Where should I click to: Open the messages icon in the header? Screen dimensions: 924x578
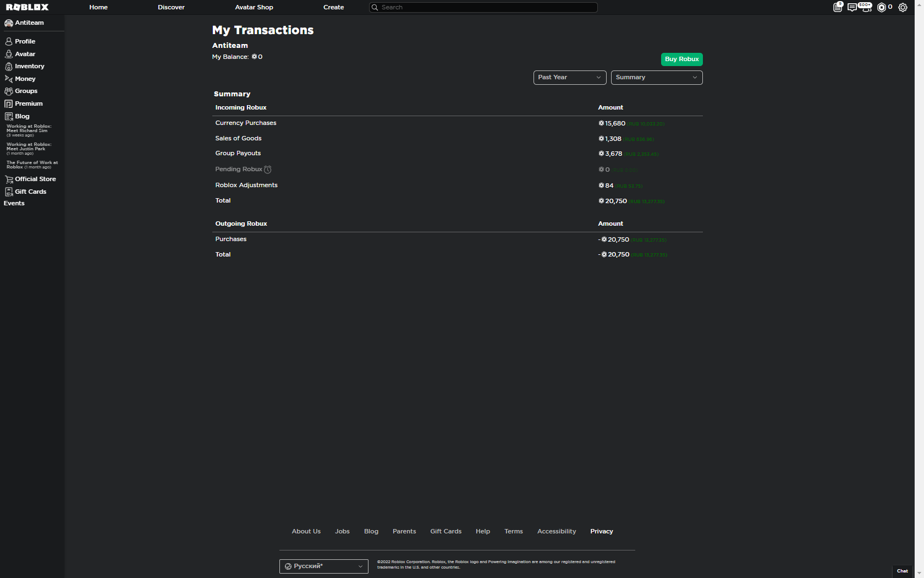click(x=852, y=7)
